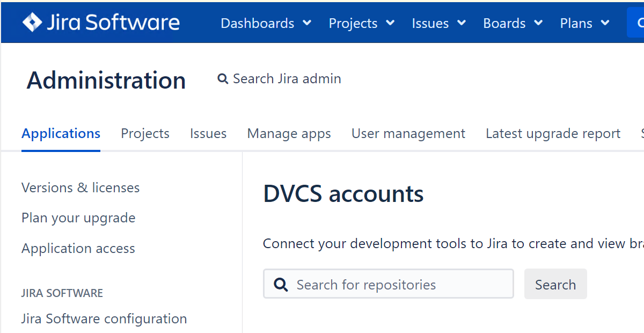The width and height of the screenshot is (644, 333).
Task: Select the User management tab
Action: 408,133
